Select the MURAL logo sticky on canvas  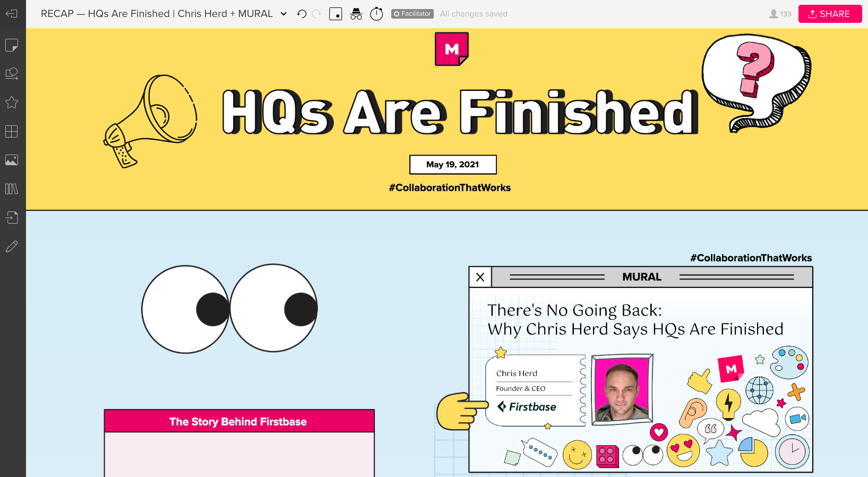coord(452,49)
